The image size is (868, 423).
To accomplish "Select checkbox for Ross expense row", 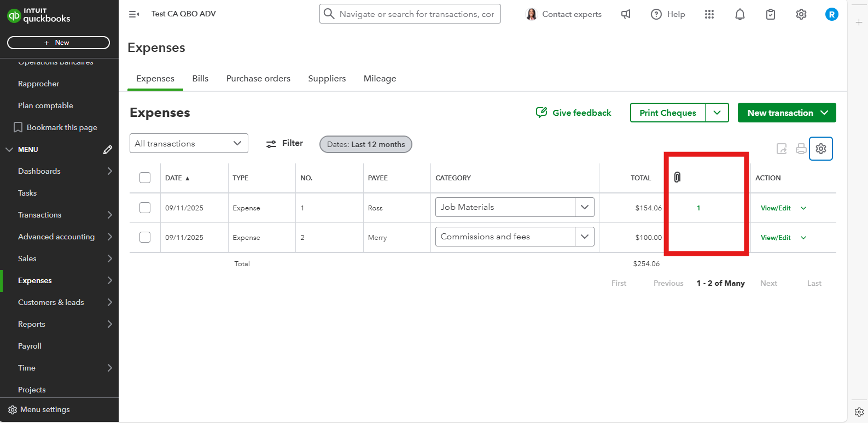I will pyautogui.click(x=145, y=208).
